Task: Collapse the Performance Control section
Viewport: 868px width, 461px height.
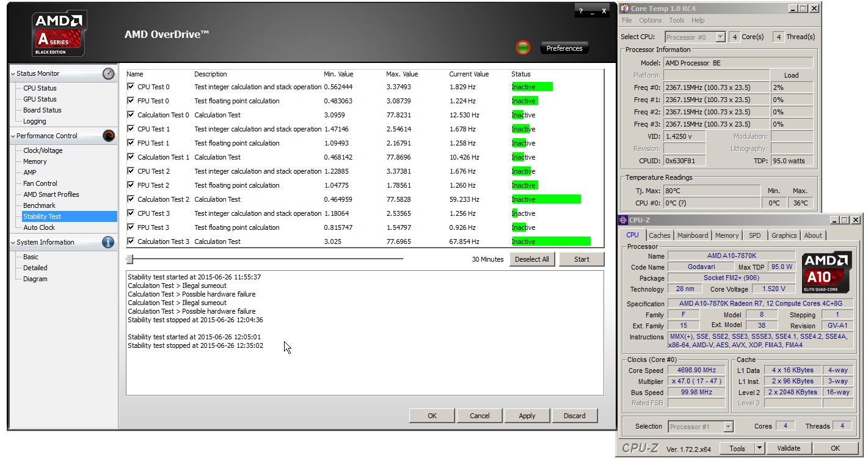Action: [x=13, y=136]
